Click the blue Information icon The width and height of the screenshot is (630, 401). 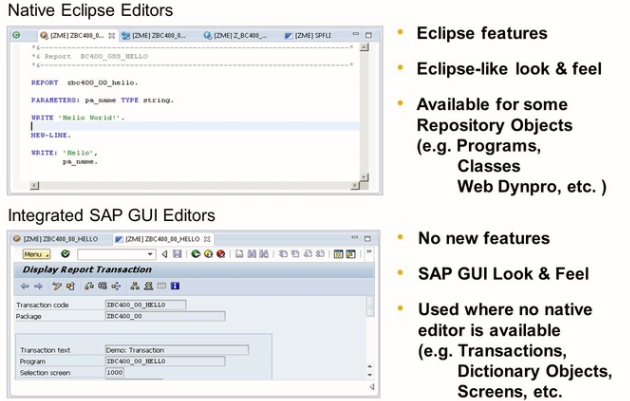175,286
